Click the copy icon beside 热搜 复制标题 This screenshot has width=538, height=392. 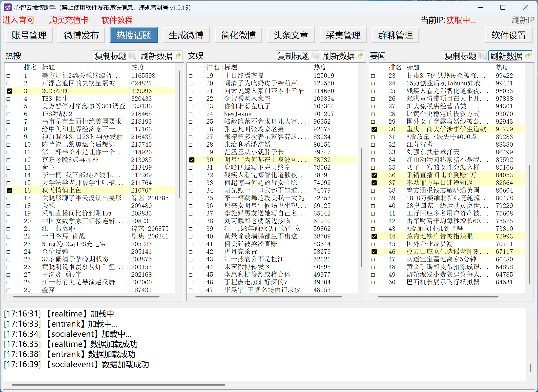[132, 56]
